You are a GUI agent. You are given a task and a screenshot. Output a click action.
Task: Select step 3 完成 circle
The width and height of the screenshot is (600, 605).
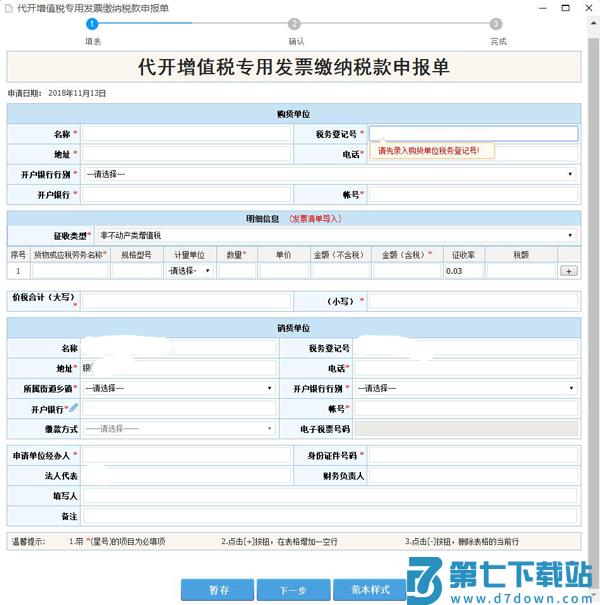[496, 24]
